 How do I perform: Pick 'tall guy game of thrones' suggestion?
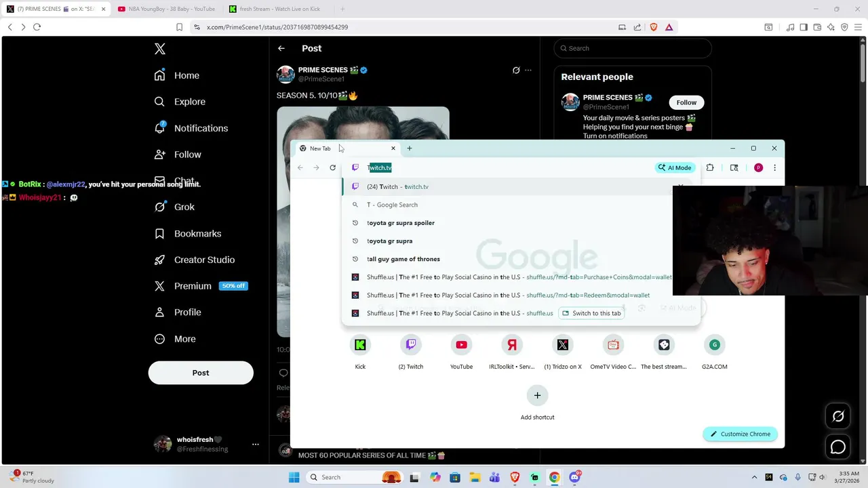point(521,259)
